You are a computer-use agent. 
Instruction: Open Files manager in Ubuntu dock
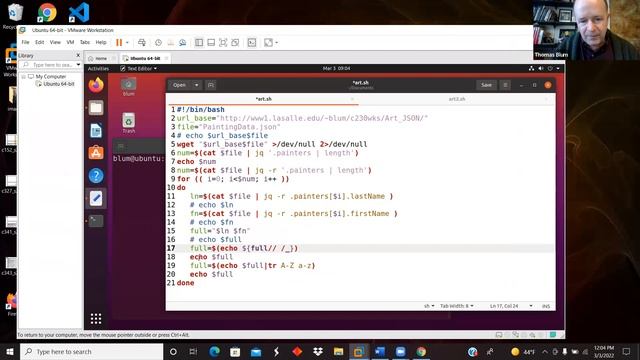pos(96,108)
